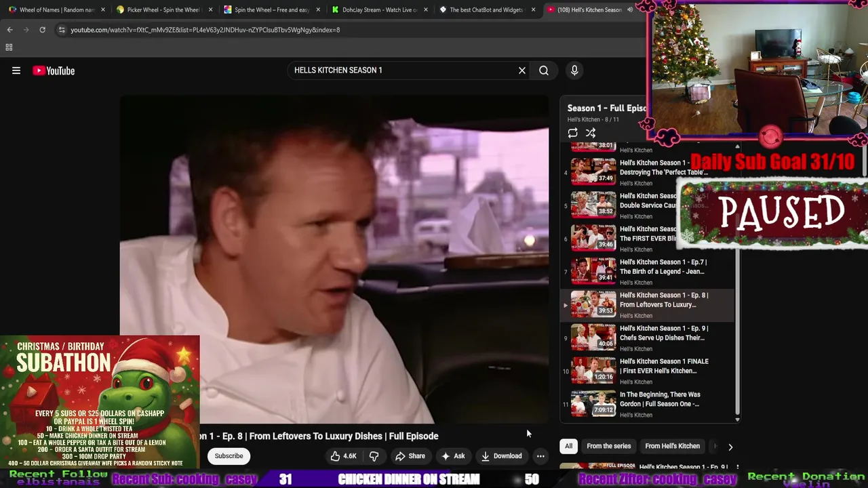Image resolution: width=868 pixels, height=488 pixels.
Task: Select the All filter chip
Action: point(569,446)
